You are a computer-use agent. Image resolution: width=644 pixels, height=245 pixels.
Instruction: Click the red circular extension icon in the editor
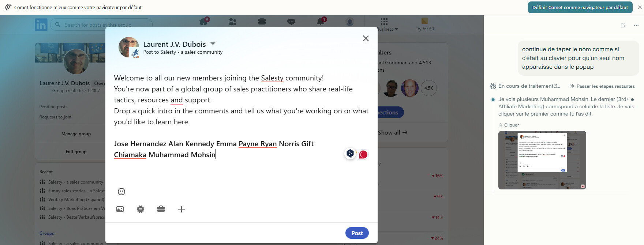pyautogui.click(x=363, y=155)
